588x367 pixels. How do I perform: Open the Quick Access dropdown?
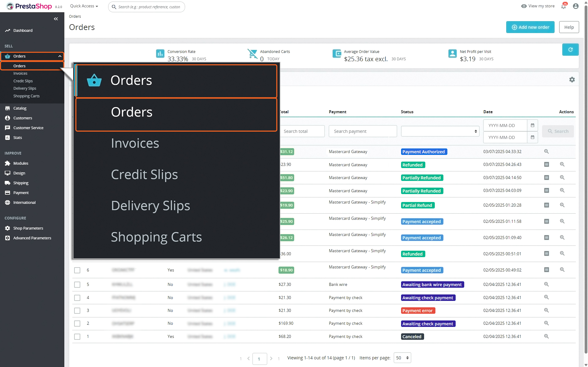[84, 6]
